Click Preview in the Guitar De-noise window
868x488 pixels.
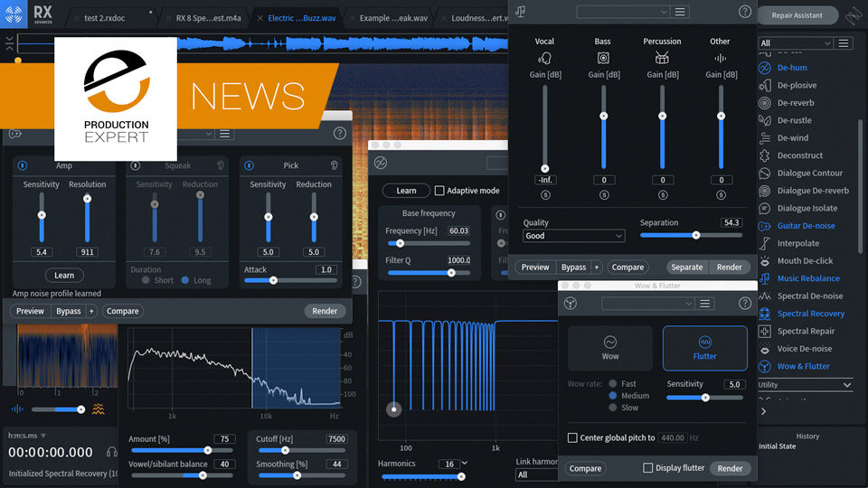[x=30, y=311]
